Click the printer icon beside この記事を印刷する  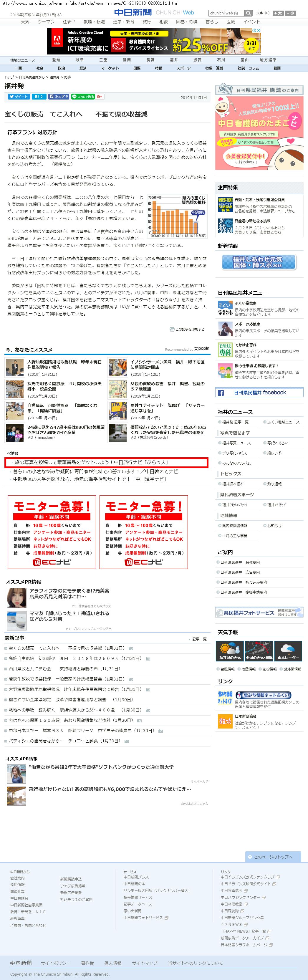tap(172, 329)
